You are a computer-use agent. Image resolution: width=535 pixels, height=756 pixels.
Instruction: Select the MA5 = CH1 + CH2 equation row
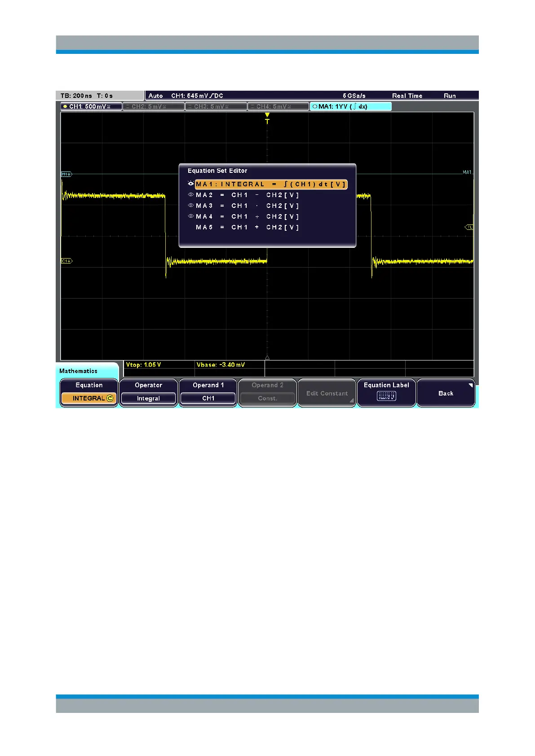click(x=247, y=228)
